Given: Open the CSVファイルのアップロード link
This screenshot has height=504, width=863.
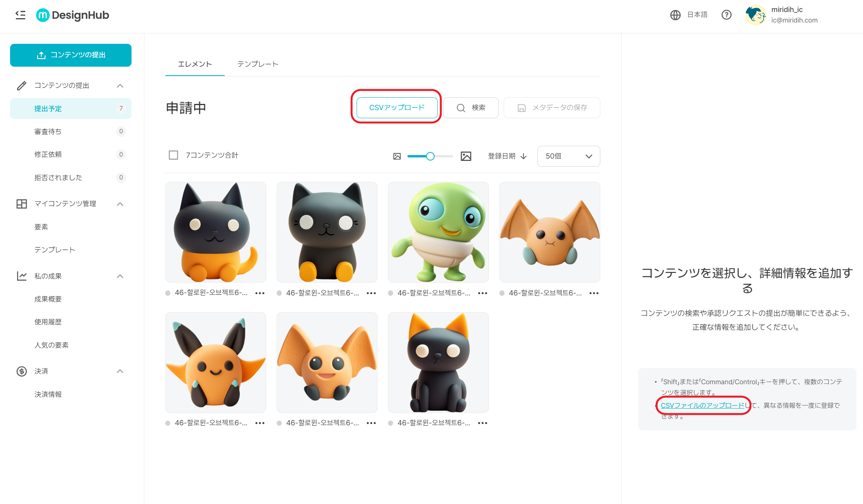Looking at the screenshot, I should [x=702, y=406].
